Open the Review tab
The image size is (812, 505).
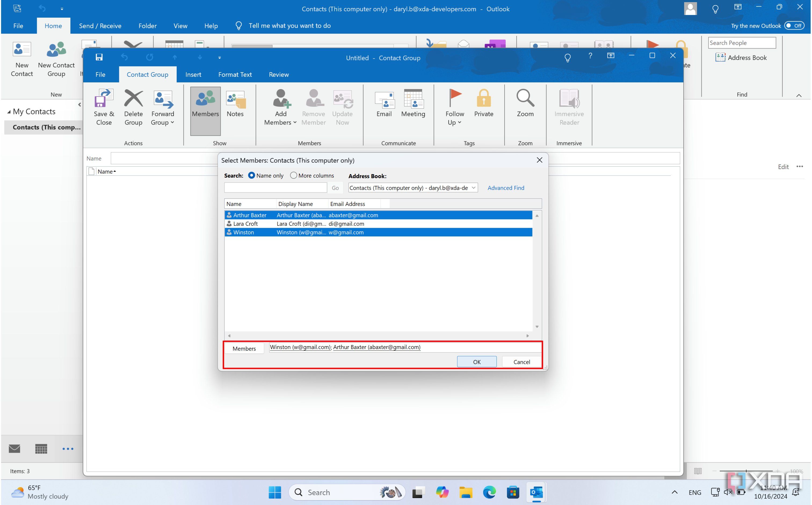tap(279, 75)
